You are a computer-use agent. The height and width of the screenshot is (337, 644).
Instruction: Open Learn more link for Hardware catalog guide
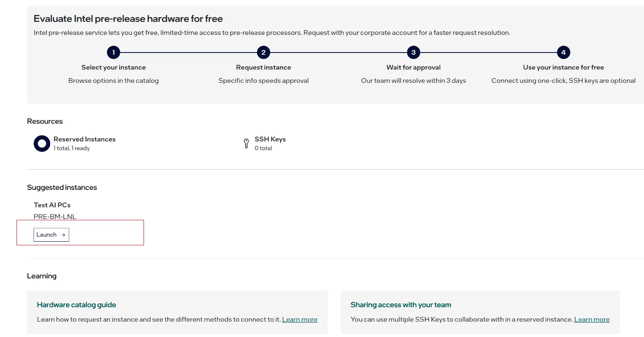click(300, 320)
